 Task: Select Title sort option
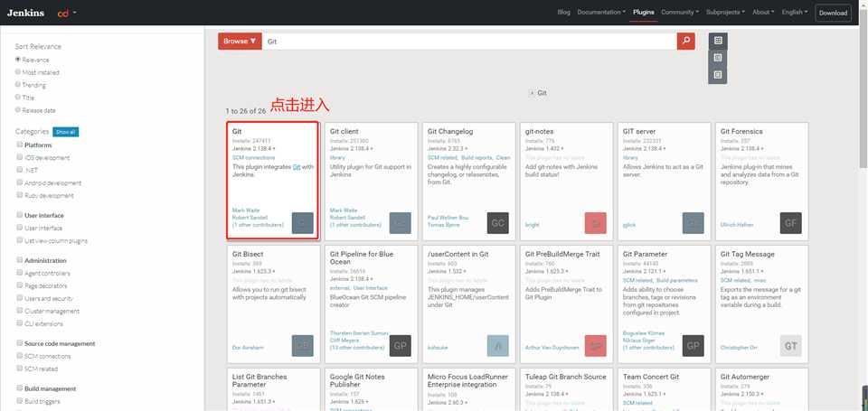[x=18, y=98]
